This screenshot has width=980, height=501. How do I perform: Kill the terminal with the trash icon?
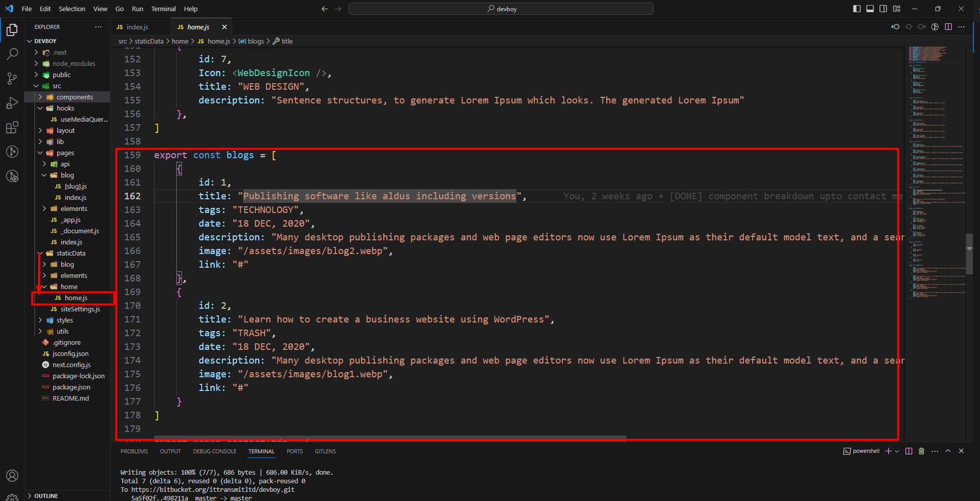[x=921, y=451]
